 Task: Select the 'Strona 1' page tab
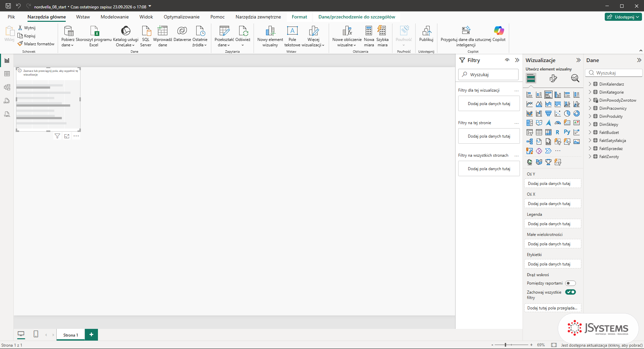[70, 335]
